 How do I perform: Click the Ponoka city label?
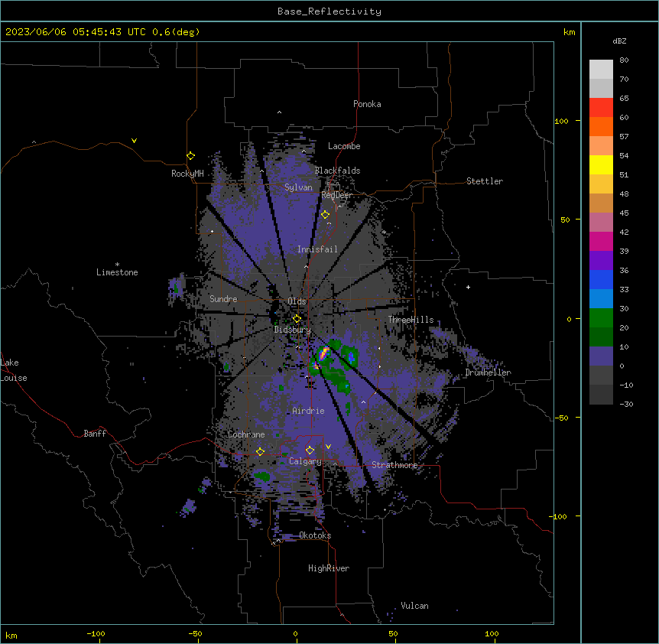point(367,104)
